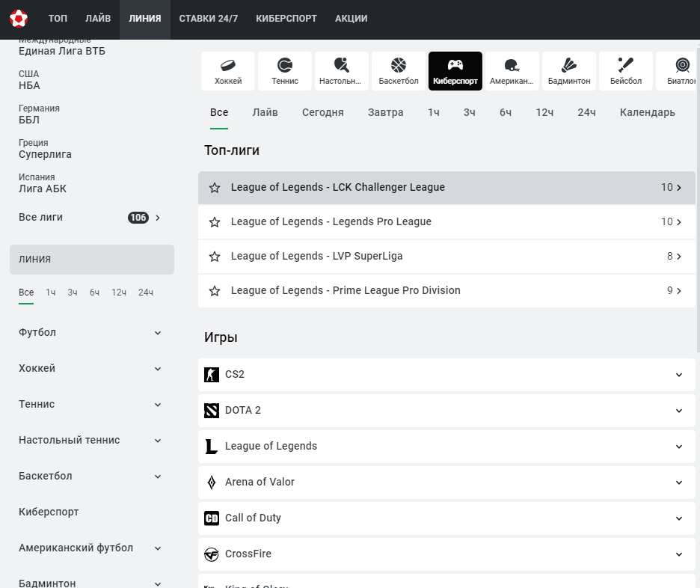Expand the Arena of Valor section
This screenshot has width=700, height=588.
coord(678,483)
